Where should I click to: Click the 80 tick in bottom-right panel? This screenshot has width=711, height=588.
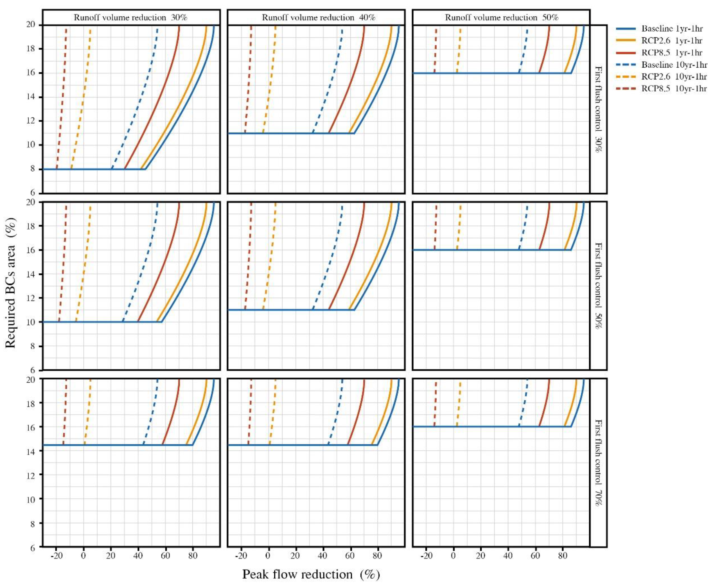click(563, 556)
